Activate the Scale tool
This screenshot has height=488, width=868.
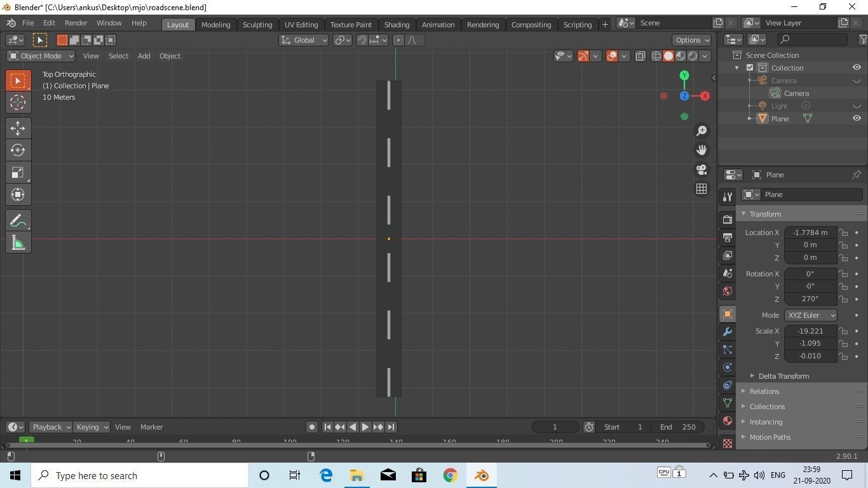[x=17, y=172]
